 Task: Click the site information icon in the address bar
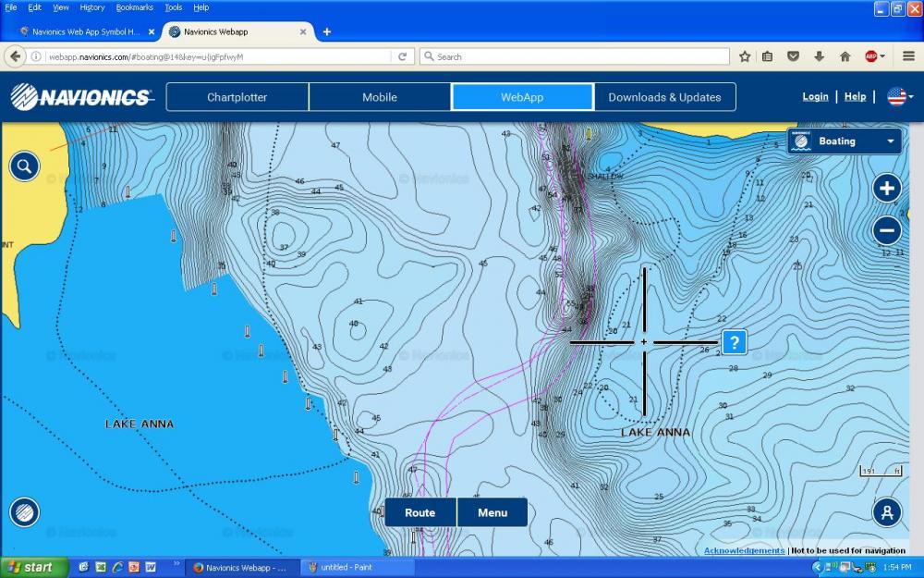(x=36, y=56)
